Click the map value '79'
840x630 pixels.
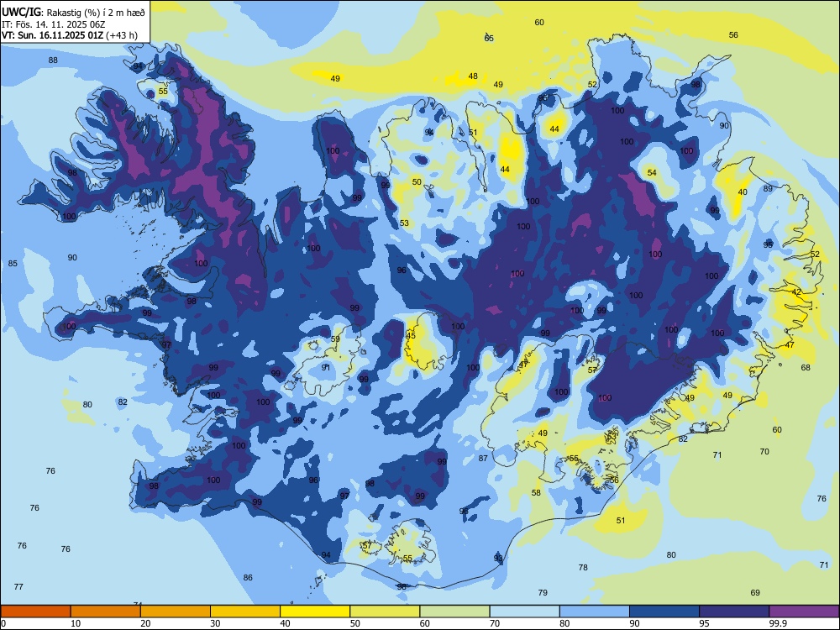pyautogui.click(x=543, y=592)
